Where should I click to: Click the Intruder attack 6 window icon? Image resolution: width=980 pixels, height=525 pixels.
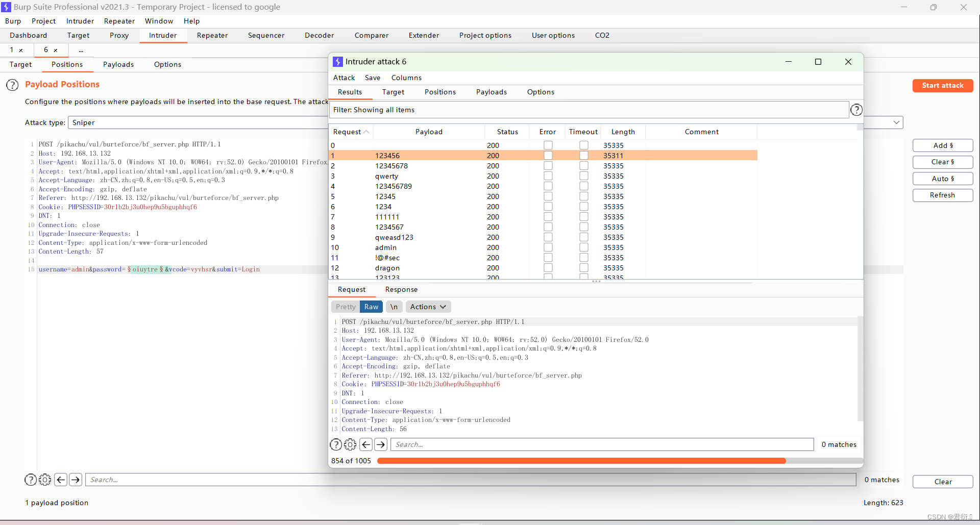coord(338,62)
